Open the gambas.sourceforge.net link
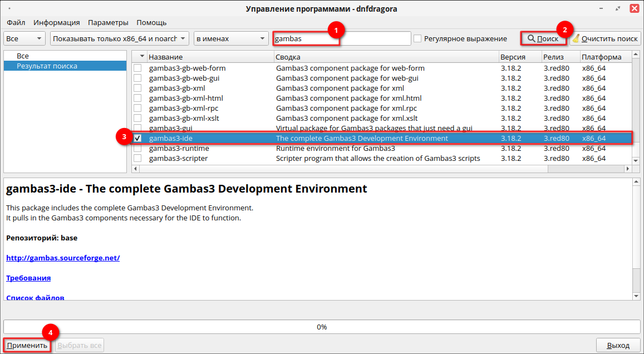The width and height of the screenshot is (644, 354). point(63,258)
